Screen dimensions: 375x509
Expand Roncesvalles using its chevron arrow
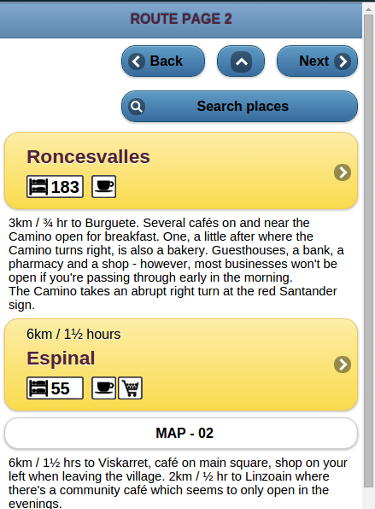click(342, 172)
